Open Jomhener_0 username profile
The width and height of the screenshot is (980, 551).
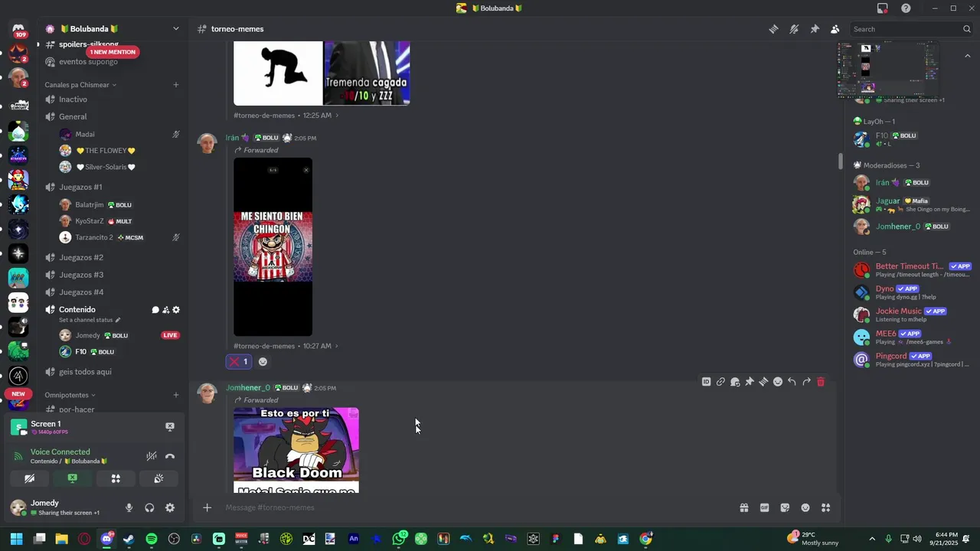(x=247, y=388)
